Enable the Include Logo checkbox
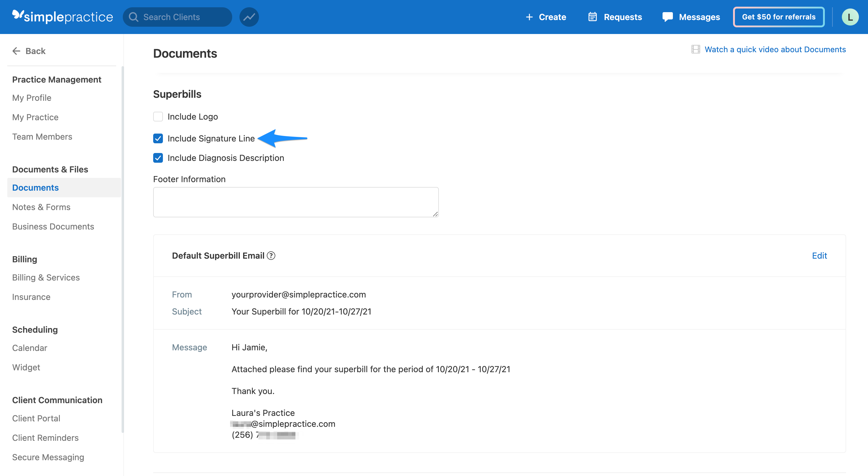The image size is (868, 476). point(158,117)
